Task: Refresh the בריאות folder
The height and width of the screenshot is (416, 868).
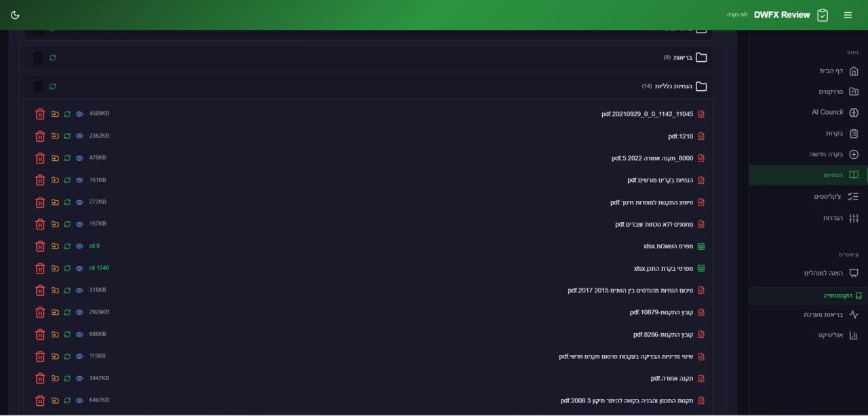Action: click(53, 58)
